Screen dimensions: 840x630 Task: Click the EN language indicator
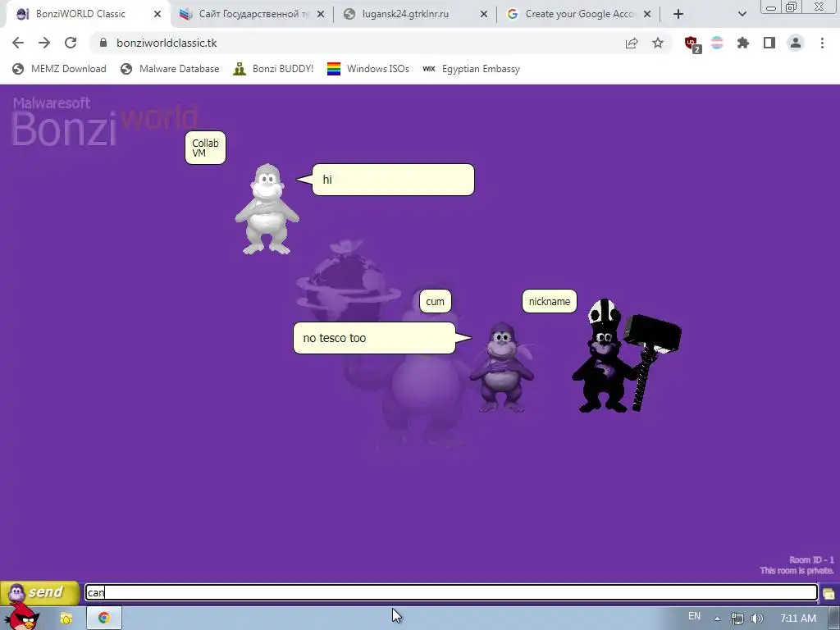pos(694,616)
